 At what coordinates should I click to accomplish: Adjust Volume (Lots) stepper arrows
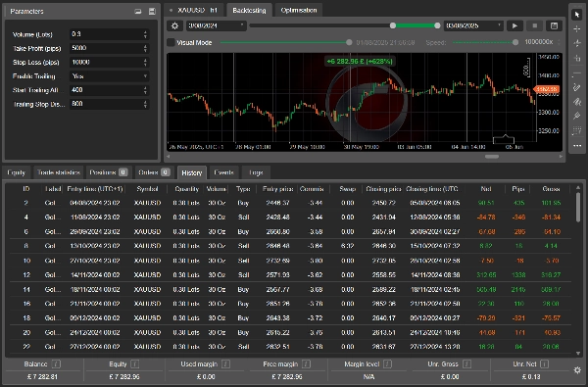coord(145,34)
